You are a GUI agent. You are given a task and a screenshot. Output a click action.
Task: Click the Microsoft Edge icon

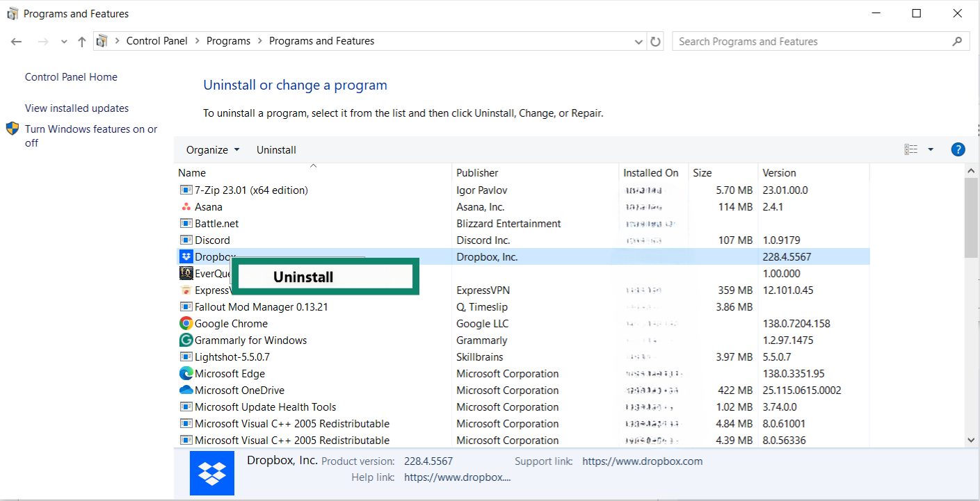(186, 373)
